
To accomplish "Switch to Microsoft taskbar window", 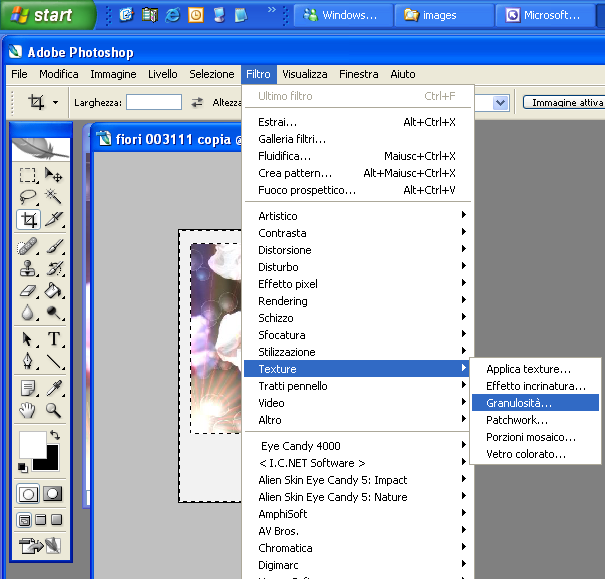I will click(x=545, y=15).
